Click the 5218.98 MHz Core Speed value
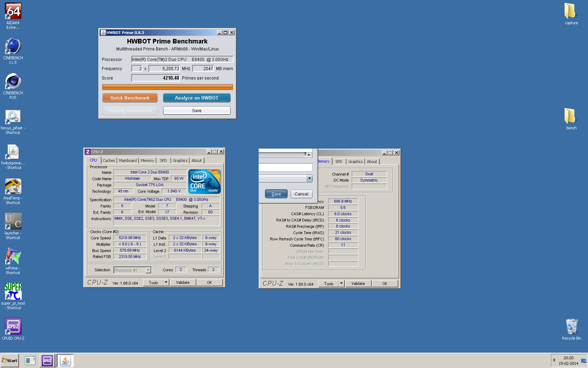The height and width of the screenshot is (368, 588). pos(130,238)
